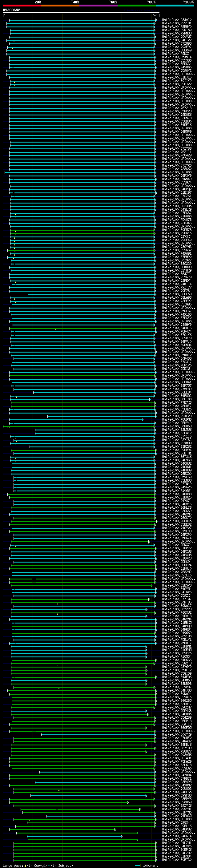
Task: Select hit label UniRef100_A2XMW9
Action: pyautogui.click(x=176, y=443)
